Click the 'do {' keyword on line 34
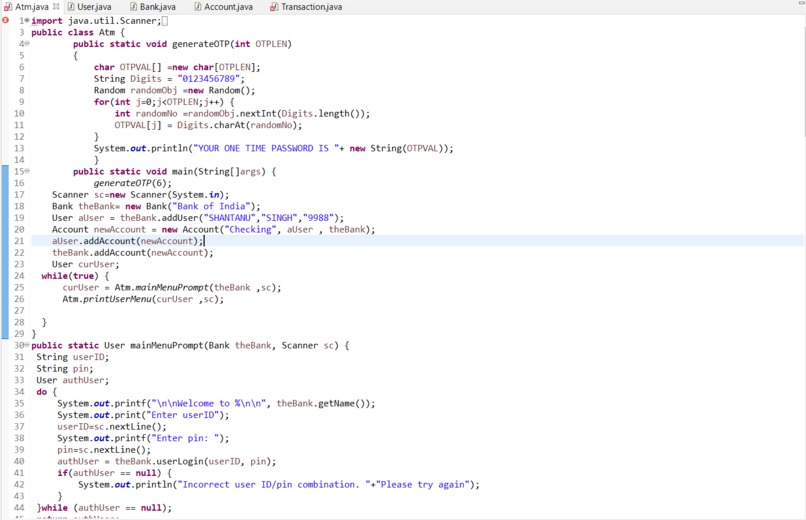Image resolution: width=806 pixels, height=520 pixels. (x=46, y=392)
